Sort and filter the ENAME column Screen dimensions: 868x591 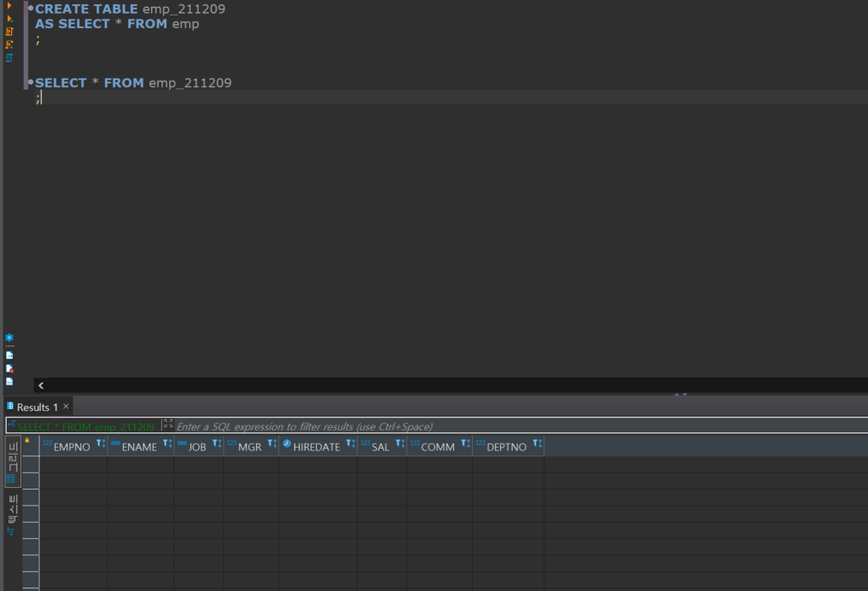point(167,443)
